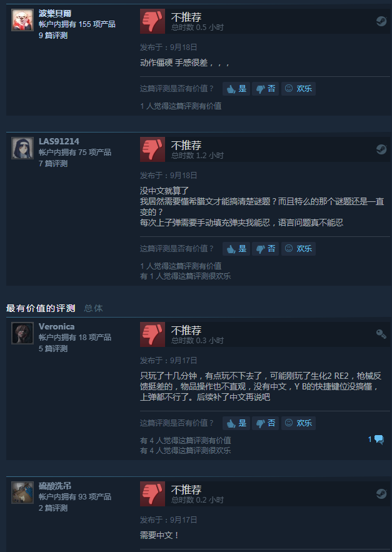Screen dimensions: 392x552
Task: Open the LAS91214 username link
Action: (x=59, y=141)
